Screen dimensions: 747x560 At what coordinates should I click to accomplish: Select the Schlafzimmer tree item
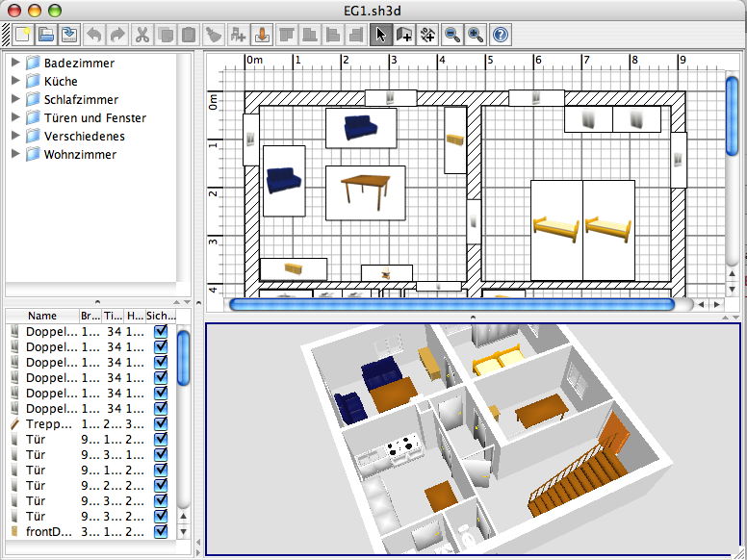(81, 99)
